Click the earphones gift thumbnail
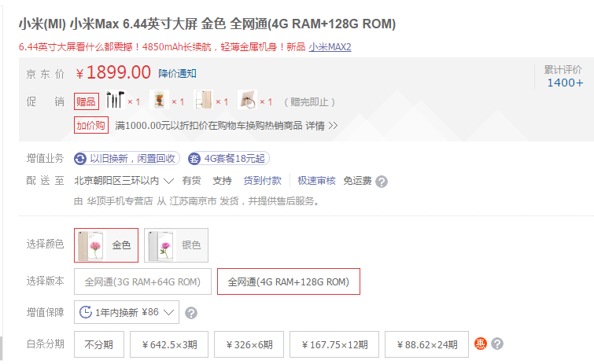Screen dimensions: 594x364 [x=116, y=101]
